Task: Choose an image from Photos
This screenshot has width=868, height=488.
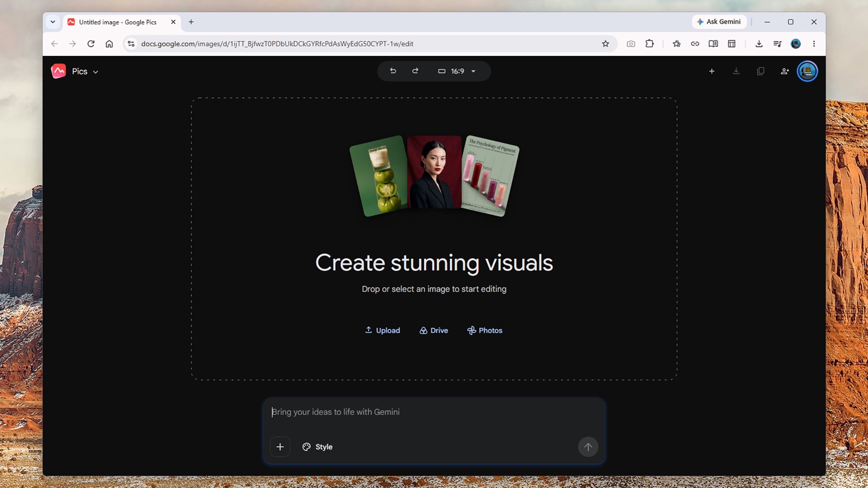Action: point(485,330)
